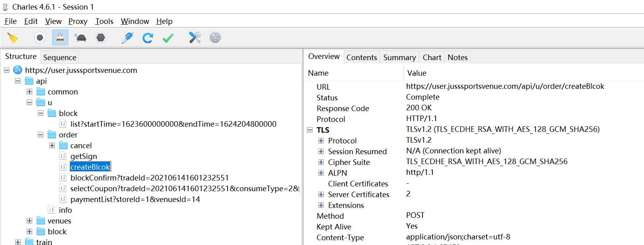Open the Proxy menu
Screen dimensions: 644x245
pos(78,22)
